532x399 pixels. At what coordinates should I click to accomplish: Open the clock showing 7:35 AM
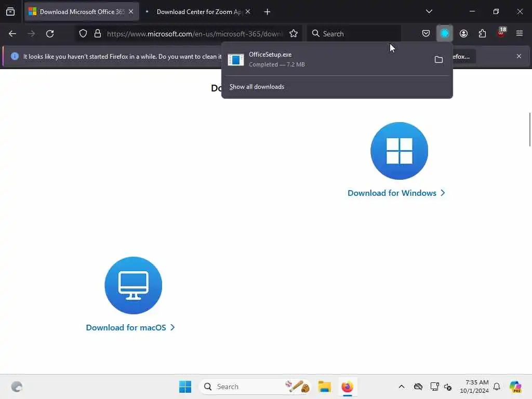coord(474,387)
